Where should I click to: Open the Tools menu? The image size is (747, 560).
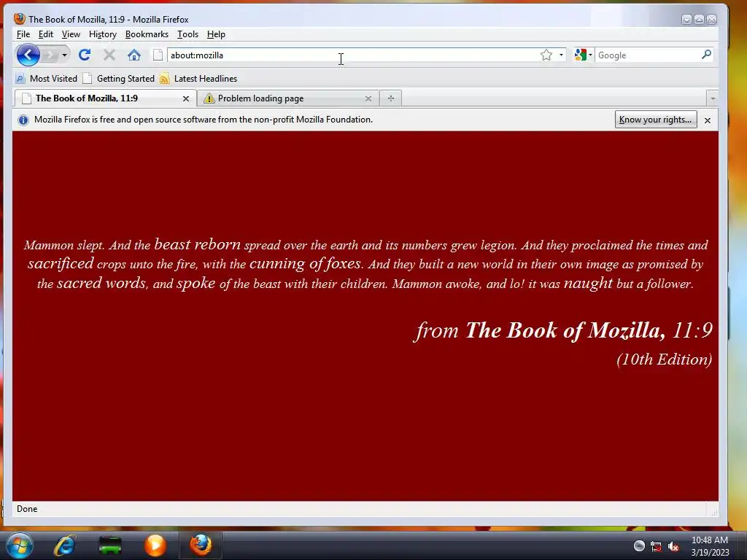187,34
